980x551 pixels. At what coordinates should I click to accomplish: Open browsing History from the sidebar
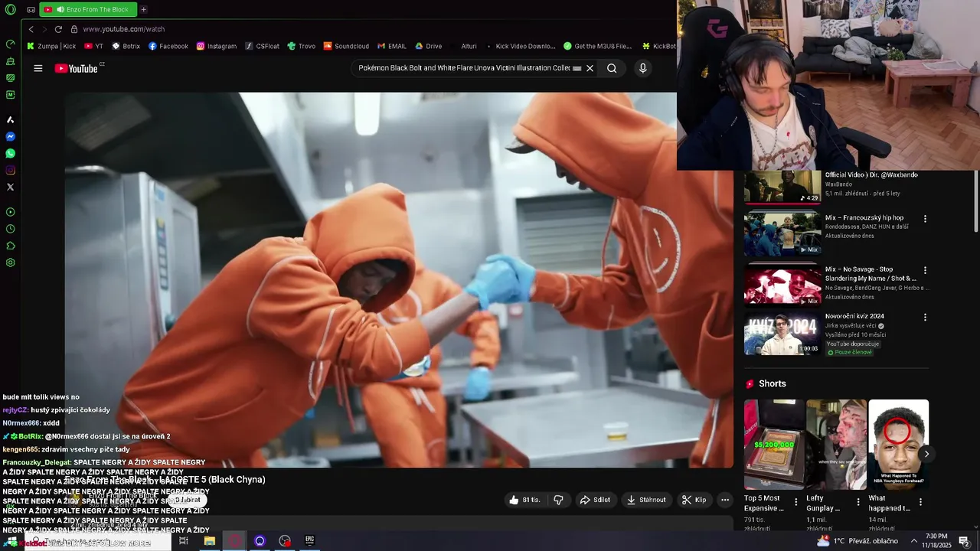(x=11, y=229)
